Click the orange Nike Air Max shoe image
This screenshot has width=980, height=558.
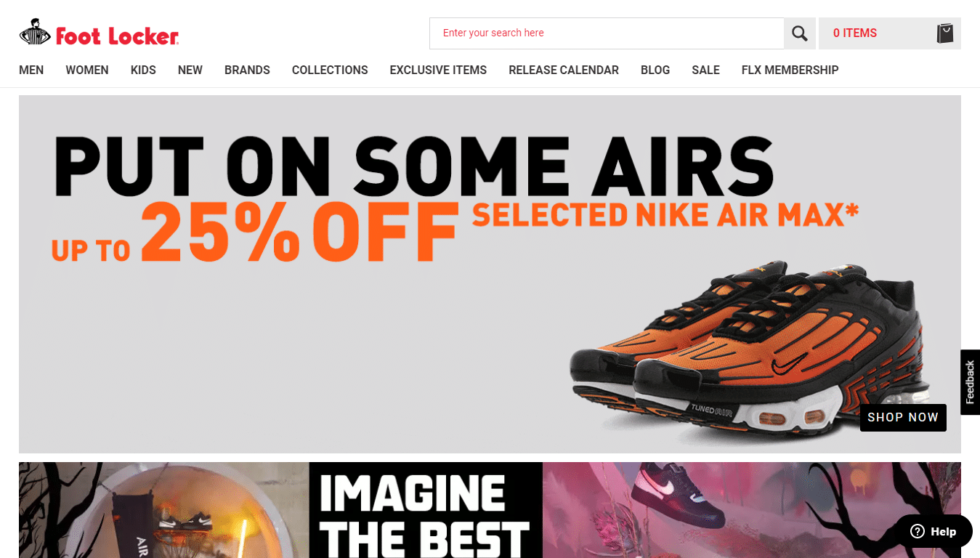coord(748,352)
